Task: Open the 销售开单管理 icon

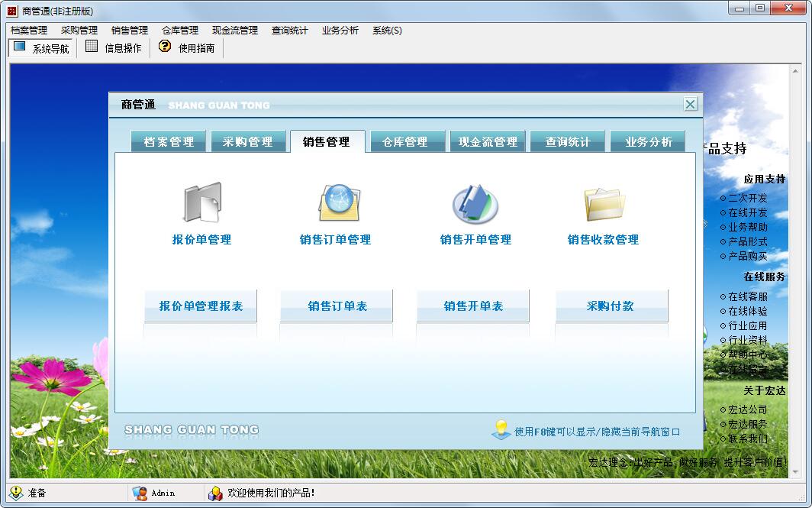Action: 475,203
